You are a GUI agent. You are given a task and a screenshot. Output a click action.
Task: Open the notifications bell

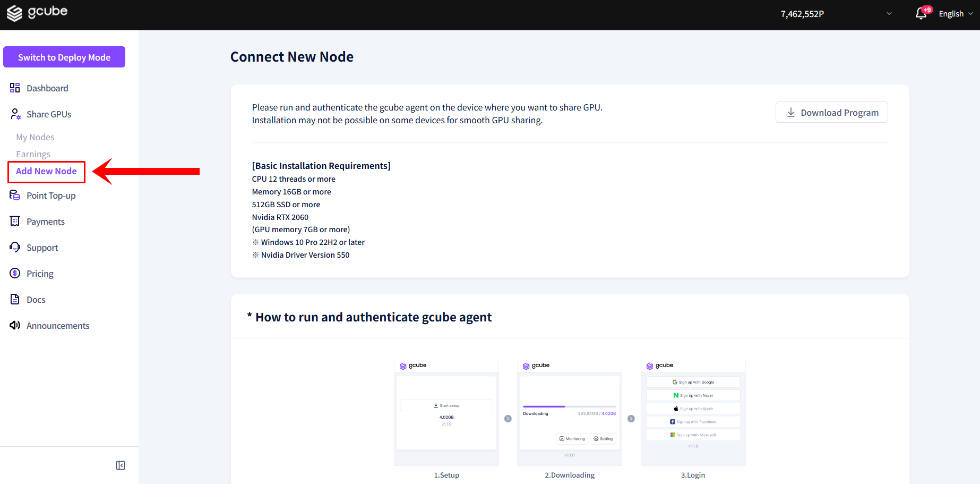pyautogui.click(x=922, y=14)
